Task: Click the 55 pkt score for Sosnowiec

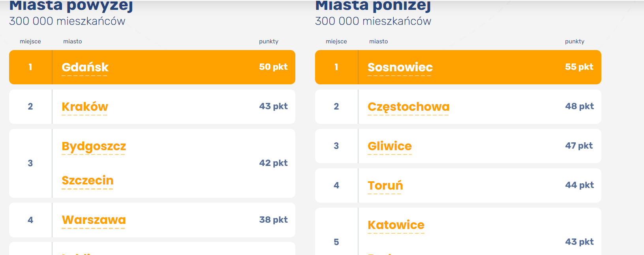Action: (x=579, y=67)
